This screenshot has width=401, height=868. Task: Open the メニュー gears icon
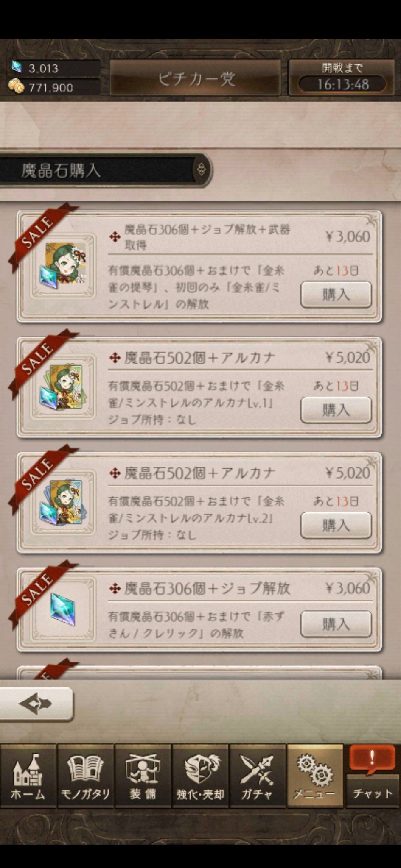point(315,776)
